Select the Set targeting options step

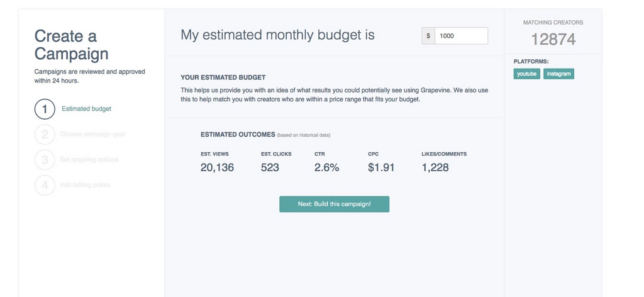tap(89, 160)
